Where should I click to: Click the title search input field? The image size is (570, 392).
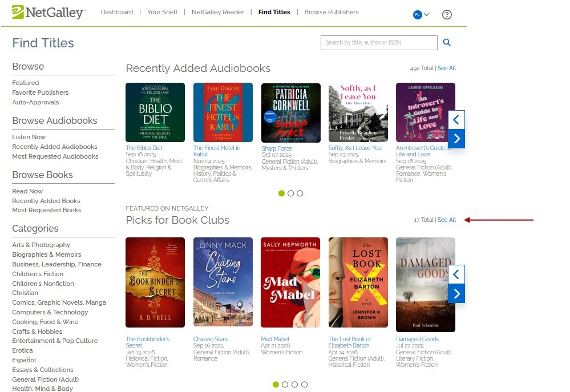[x=379, y=43]
